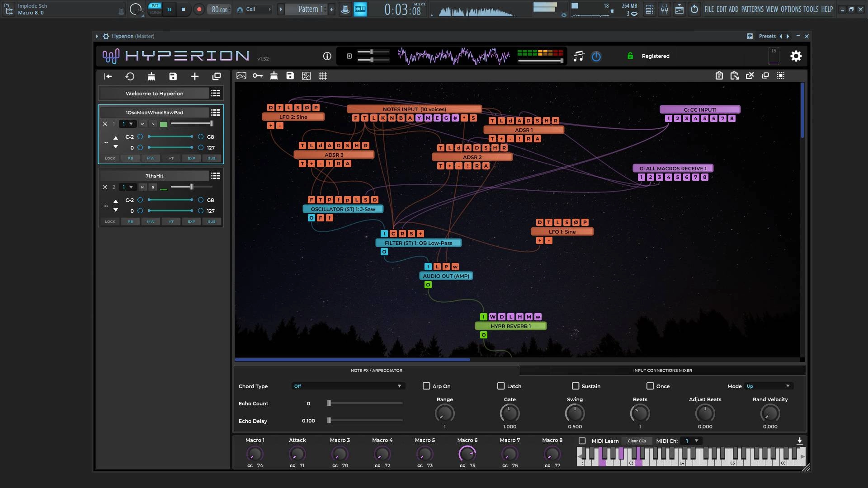Screen dimensions: 868x488
Task: Select the next preset arrow
Action: pyautogui.click(x=788, y=36)
